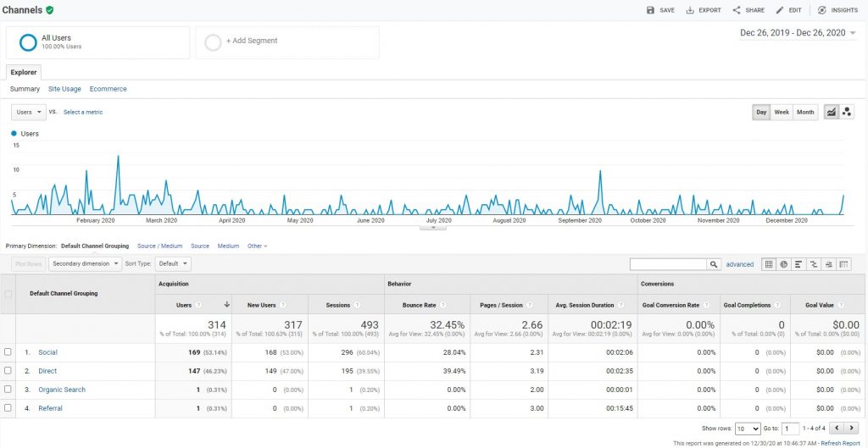
Task: Select the Percentage pie chart view icon
Action: coord(783,264)
